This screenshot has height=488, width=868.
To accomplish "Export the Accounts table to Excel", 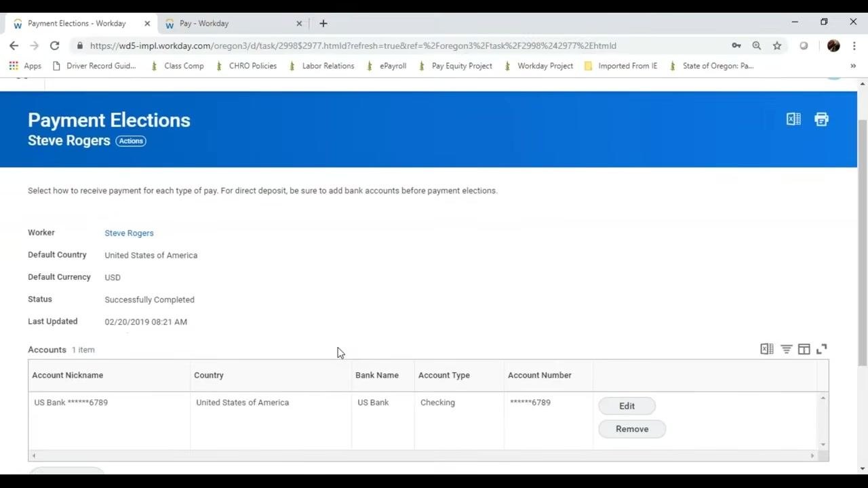I will 767,349.
